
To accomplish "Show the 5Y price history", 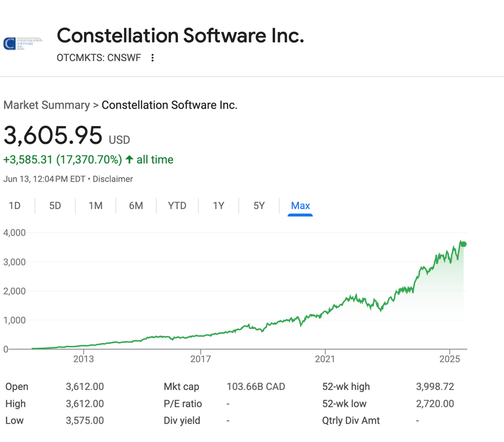I will (x=259, y=206).
